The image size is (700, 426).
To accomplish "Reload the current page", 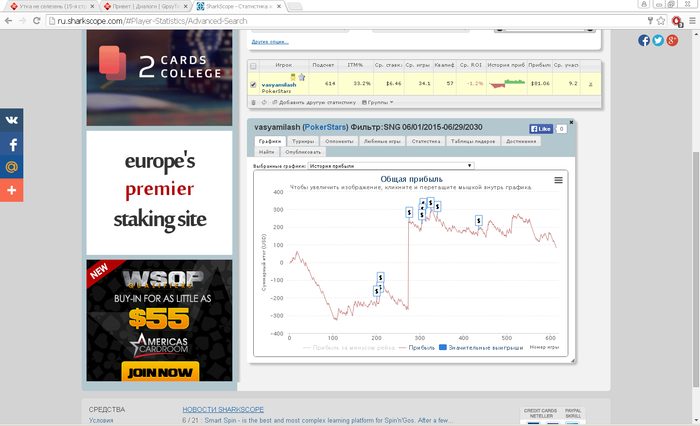I will point(37,21).
